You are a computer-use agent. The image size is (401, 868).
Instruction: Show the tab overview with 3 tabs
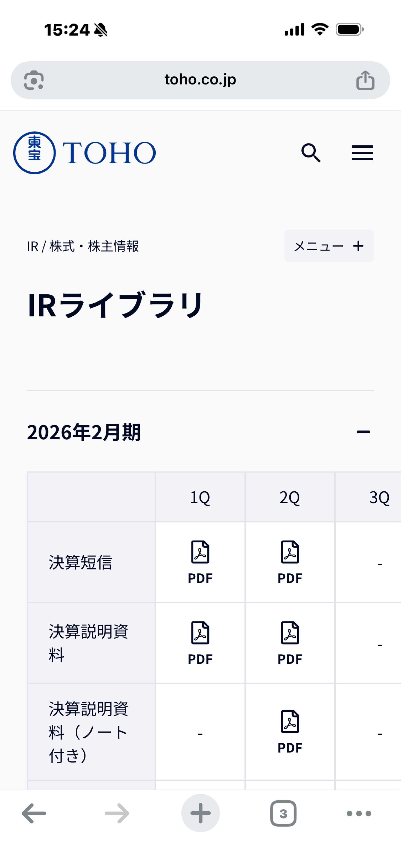pyautogui.click(x=283, y=814)
